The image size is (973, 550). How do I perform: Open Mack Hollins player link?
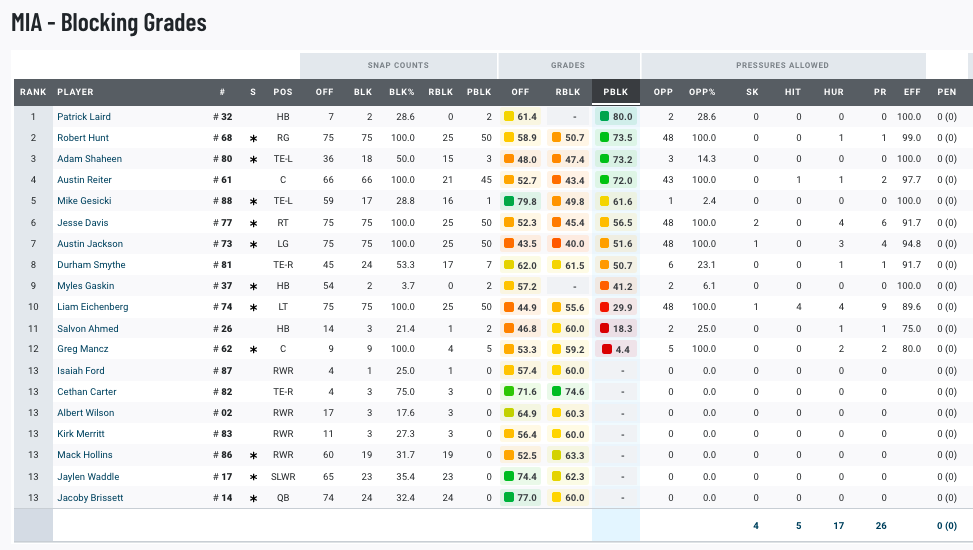click(84, 456)
